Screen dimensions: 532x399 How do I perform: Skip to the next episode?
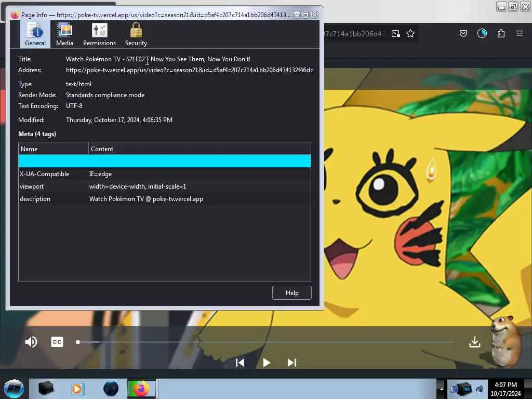pyautogui.click(x=292, y=363)
